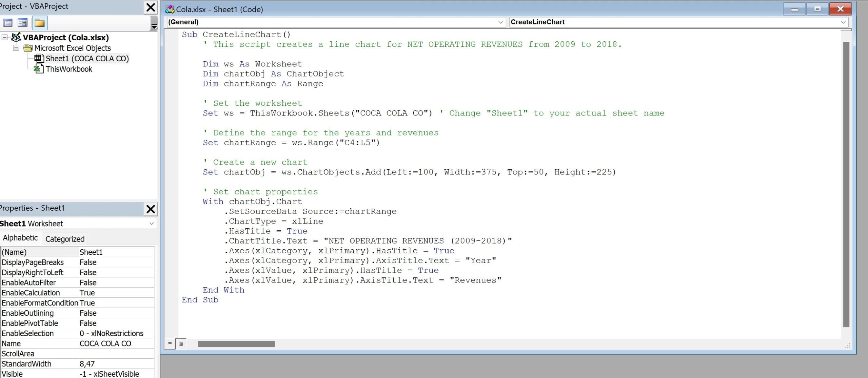Click the code window vertical scrollbar thumb
The height and width of the screenshot is (378, 868).
(x=846, y=184)
